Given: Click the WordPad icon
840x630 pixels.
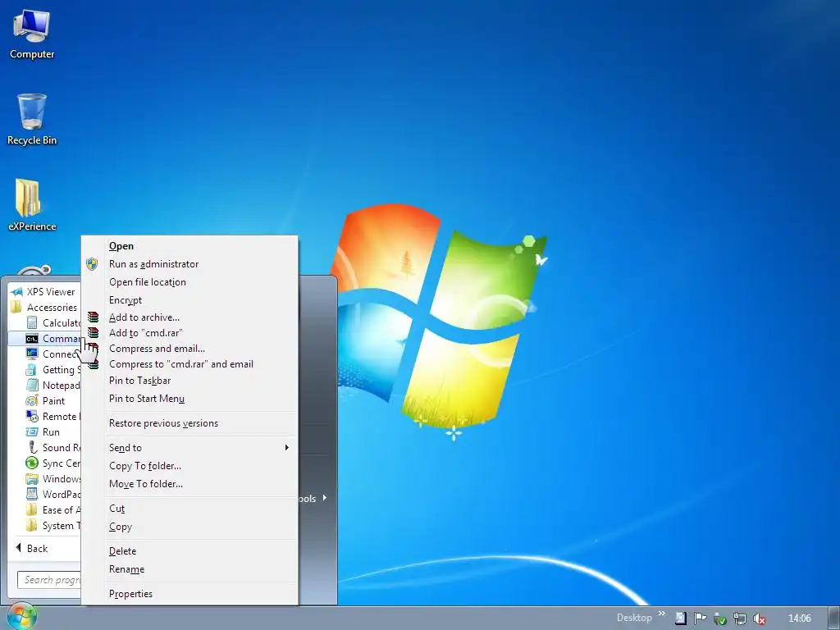Looking at the screenshot, I should tap(32, 494).
